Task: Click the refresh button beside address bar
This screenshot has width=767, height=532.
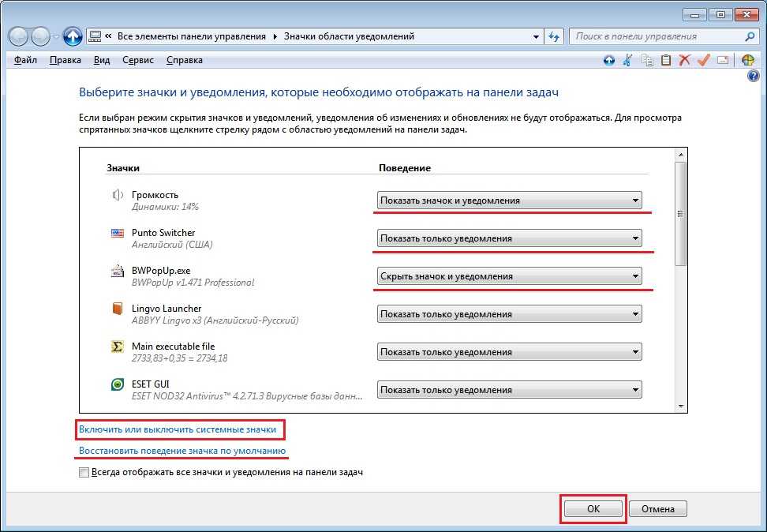Action: pos(555,36)
